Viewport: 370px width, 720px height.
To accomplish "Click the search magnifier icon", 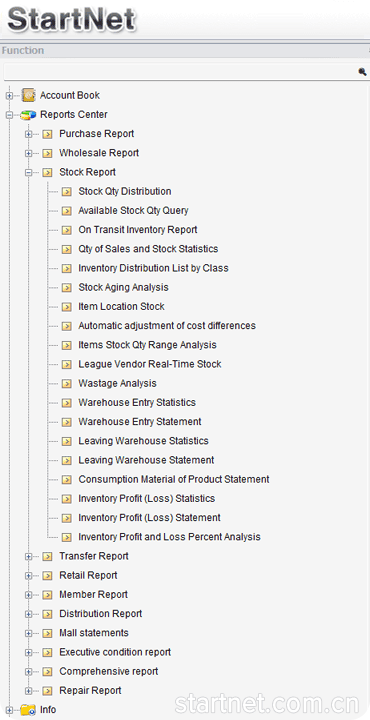I will pos(363,72).
